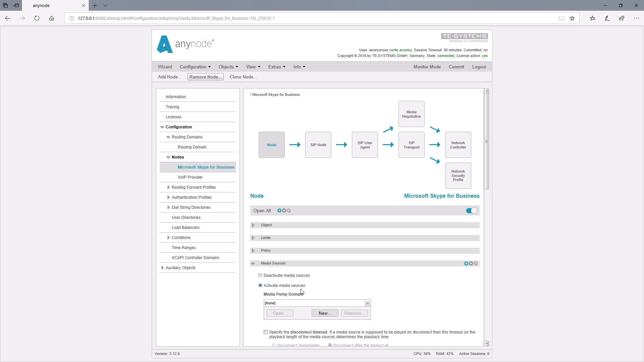The height and width of the screenshot is (362, 644).
Task: Click Logout
Action: tap(479, 67)
